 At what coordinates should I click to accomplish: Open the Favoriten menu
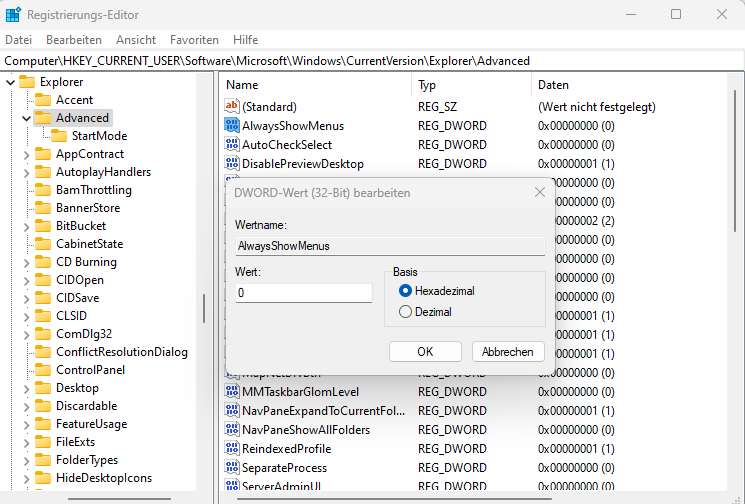(x=194, y=40)
